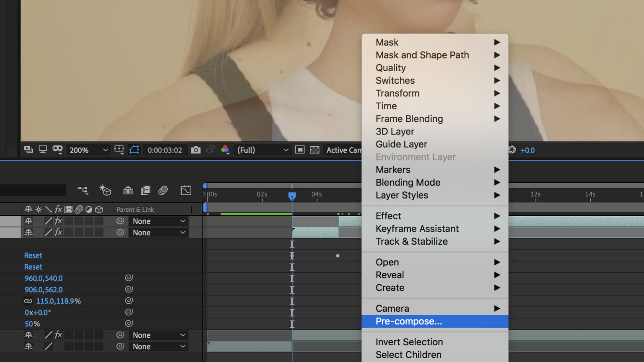644x362 pixels.
Task: Choose Pre-compose from the context menu
Action: (x=409, y=321)
